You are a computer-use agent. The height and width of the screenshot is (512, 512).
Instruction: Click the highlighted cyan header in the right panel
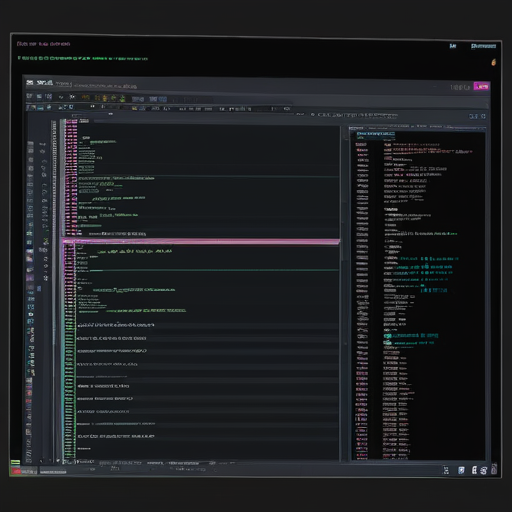tap(376, 134)
